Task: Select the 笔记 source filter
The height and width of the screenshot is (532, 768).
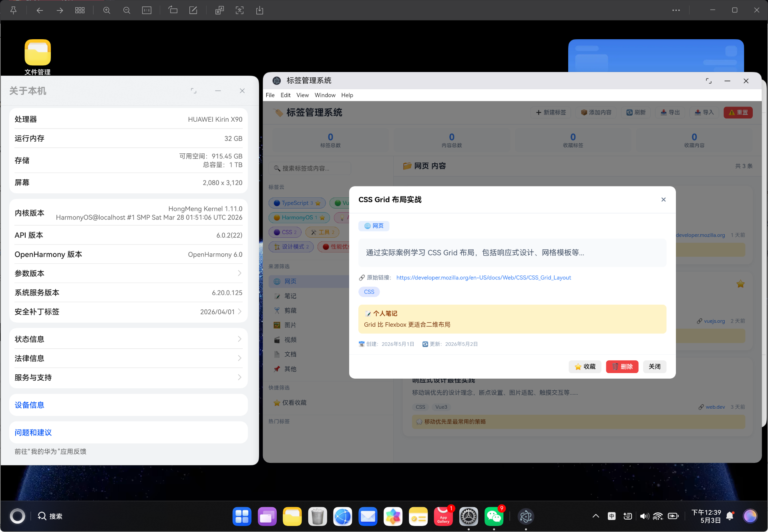Action: pos(290,296)
